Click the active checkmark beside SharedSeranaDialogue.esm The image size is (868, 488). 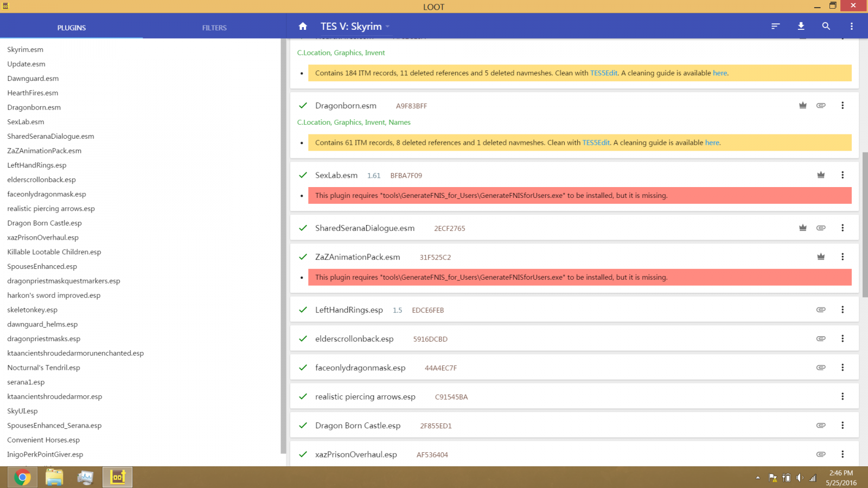pos(303,228)
